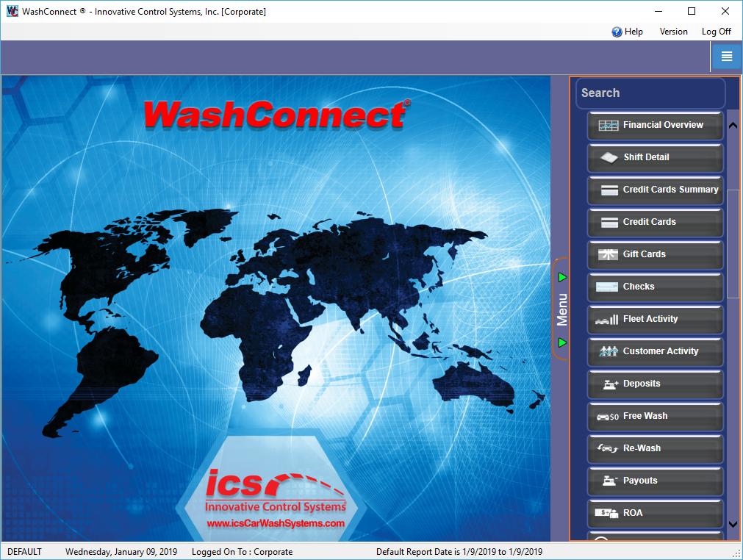Viewport: 743px width, 560px height.
Task: Open the Help menu
Action: point(627,32)
